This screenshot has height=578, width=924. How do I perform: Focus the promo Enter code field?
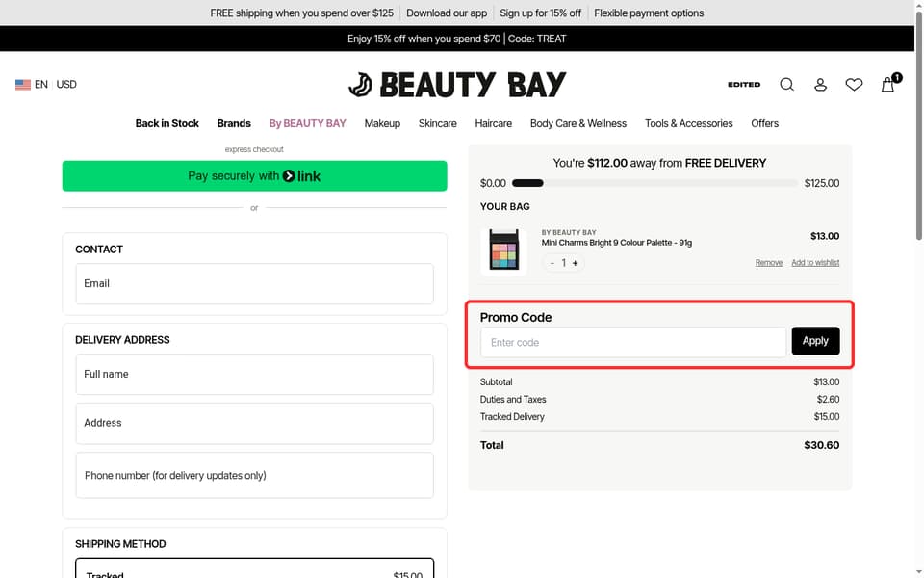click(633, 342)
